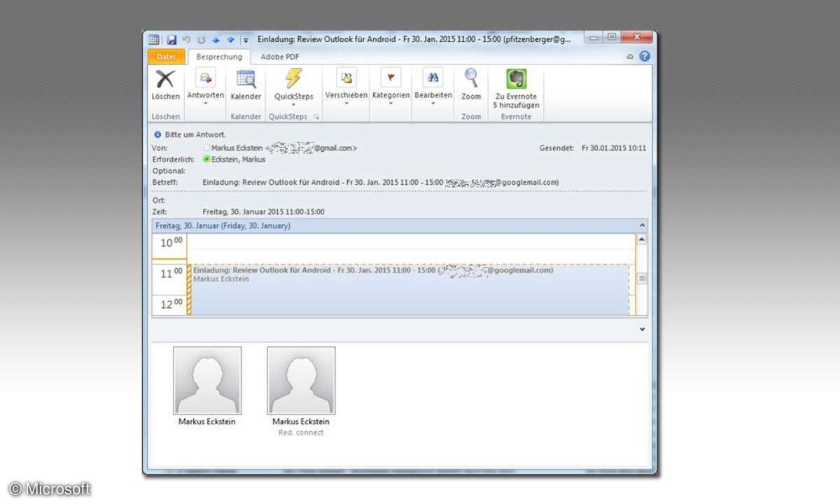Image resolution: width=840 pixels, height=504 pixels.
Task: Click the Zeit value Freitag, 30. Januar 2015
Action: 263,211
